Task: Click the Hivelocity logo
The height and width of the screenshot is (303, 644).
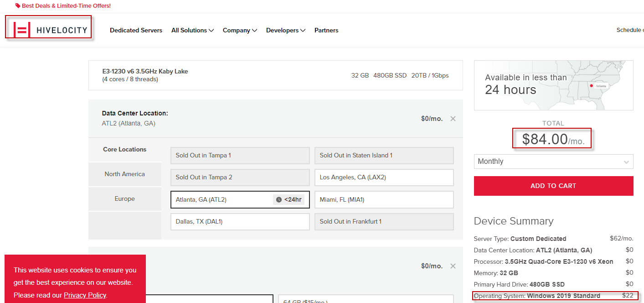Action: click(51, 30)
